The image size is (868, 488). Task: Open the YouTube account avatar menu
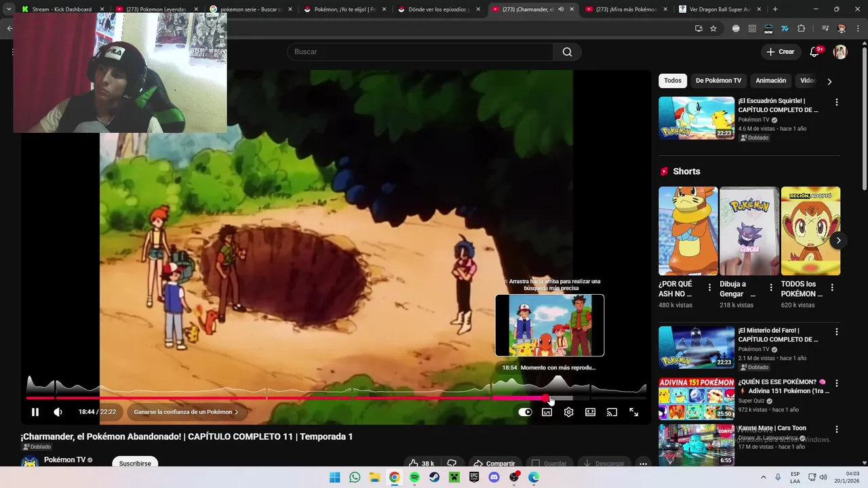point(840,52)
